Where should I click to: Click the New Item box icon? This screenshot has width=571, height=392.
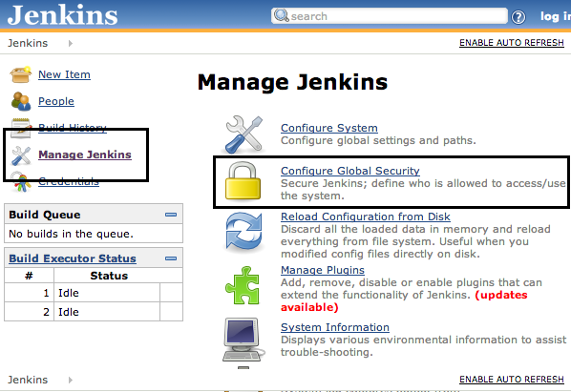[x=21, y=74]
